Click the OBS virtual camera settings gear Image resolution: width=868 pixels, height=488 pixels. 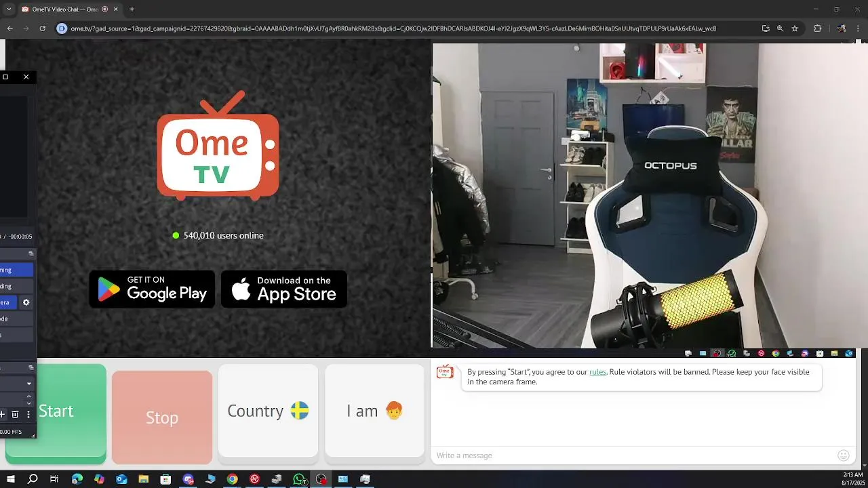pos(26,302)
